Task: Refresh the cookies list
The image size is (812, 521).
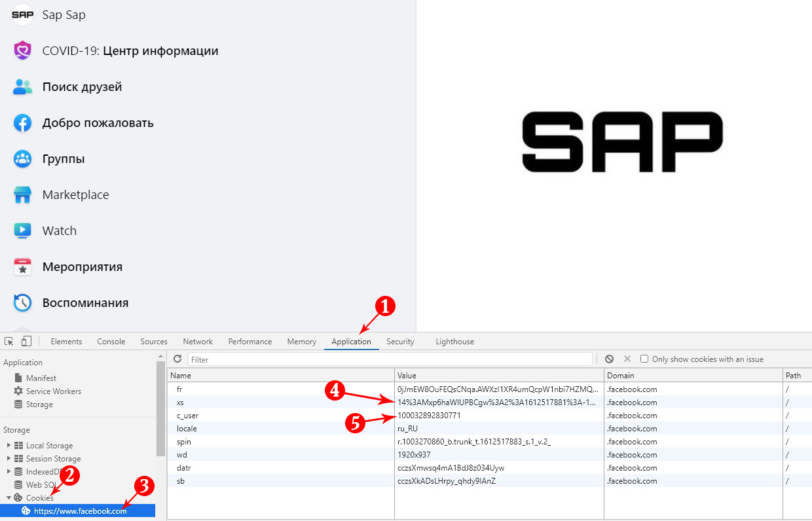Action: click(x=177, y=359)
